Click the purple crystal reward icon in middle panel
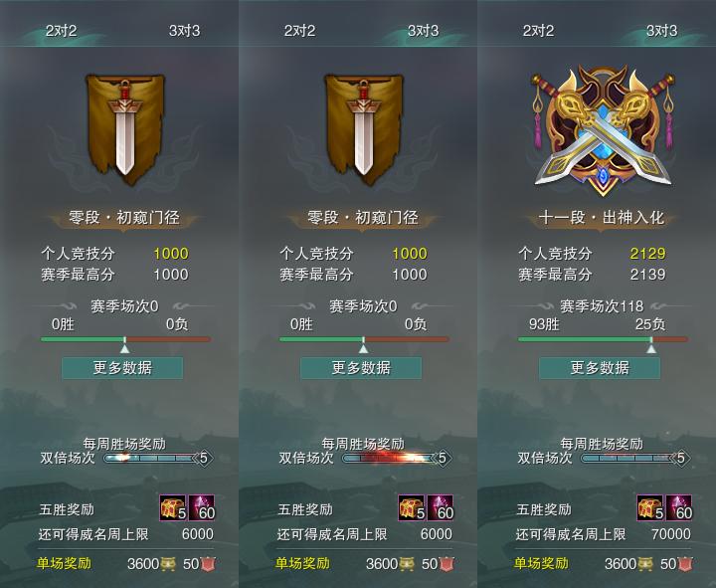 tap(441, 508)
